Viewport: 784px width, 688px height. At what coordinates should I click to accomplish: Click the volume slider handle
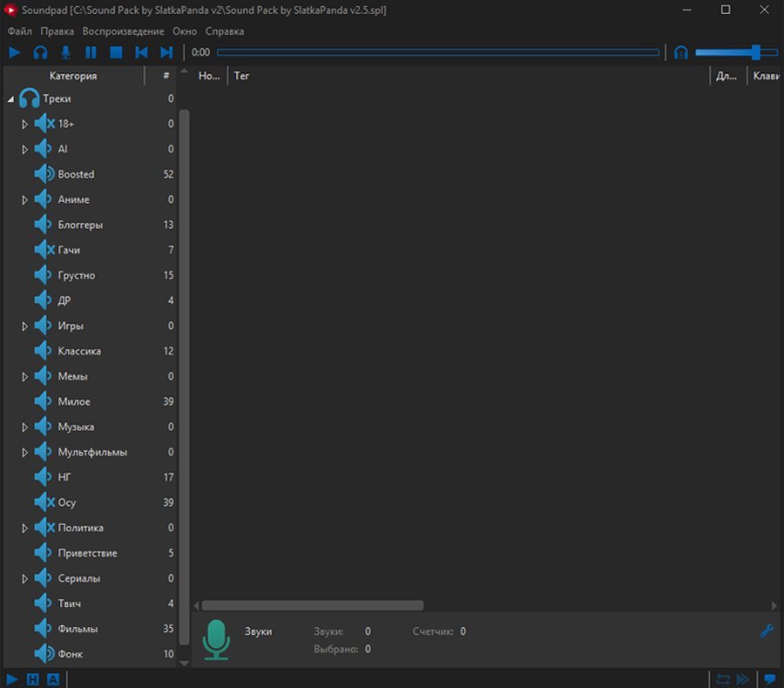click(756, 52)
